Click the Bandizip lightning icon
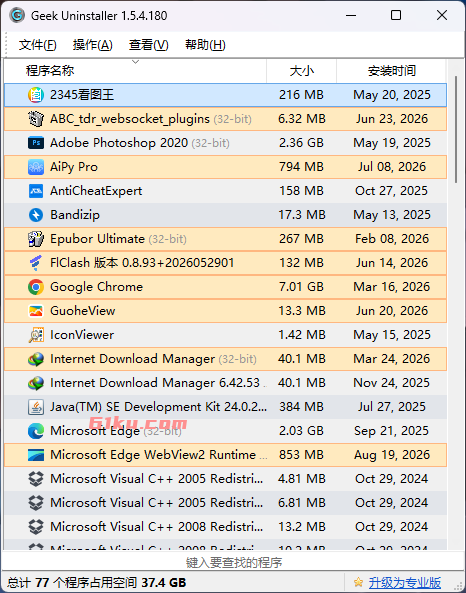 (x=36, y=215)
